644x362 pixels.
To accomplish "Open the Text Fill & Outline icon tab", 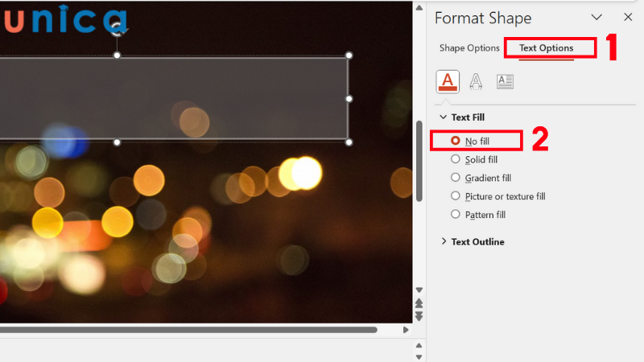I will 448,81.
